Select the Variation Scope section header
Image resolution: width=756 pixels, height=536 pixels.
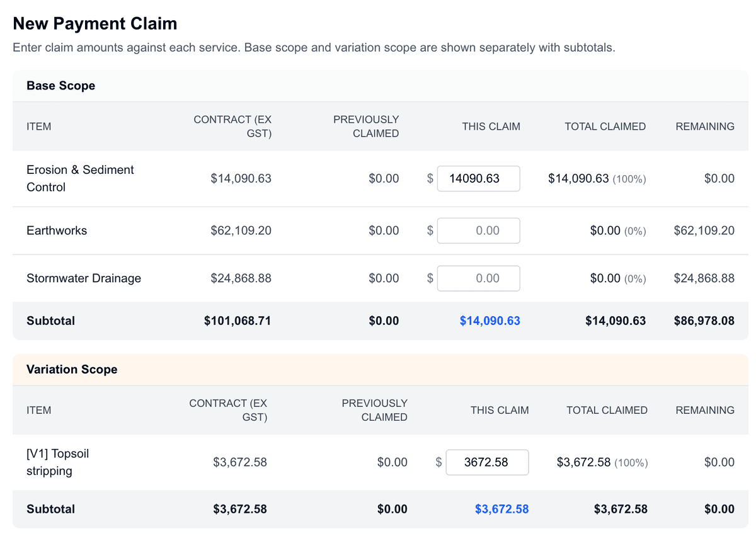coord(71,370)
